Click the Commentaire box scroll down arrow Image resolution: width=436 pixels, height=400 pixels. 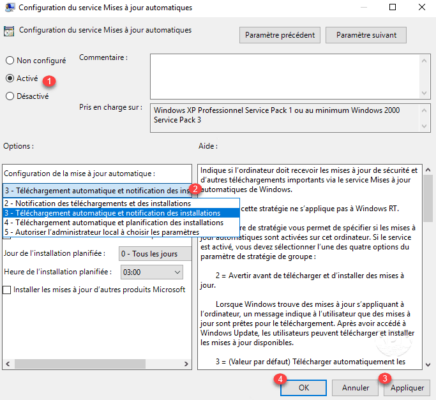pyautogui.click(x=424, y=93)
